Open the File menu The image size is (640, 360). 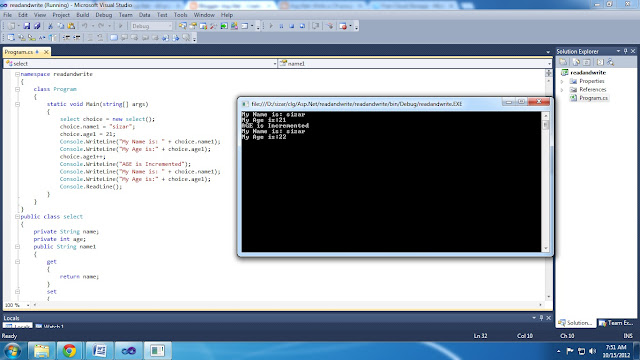(x=7, y=15)
